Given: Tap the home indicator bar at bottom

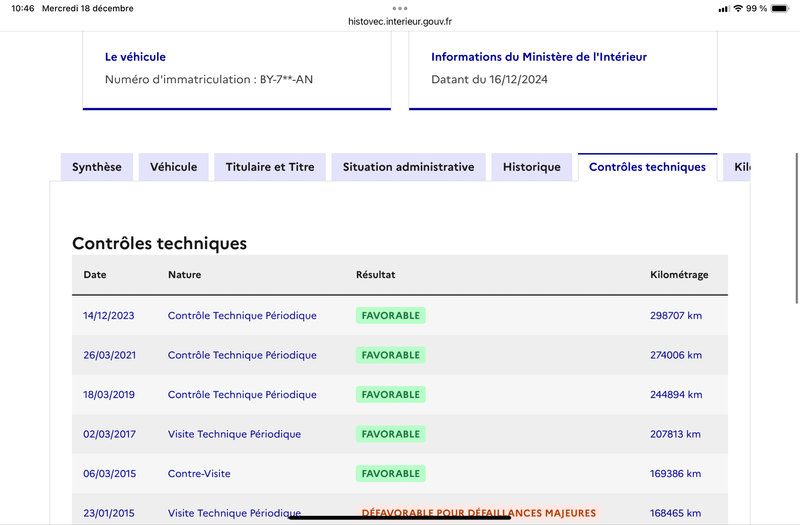Looking at the screenshot, I should click(400, 518).
